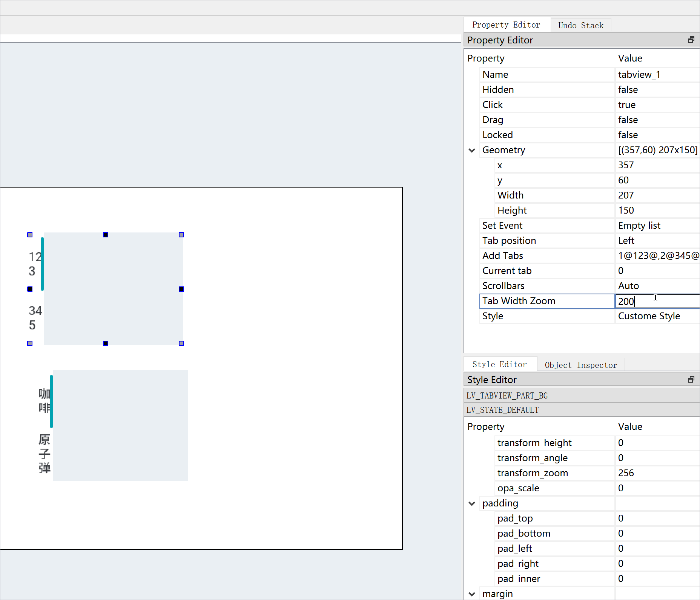Select the 咖啡 tab in lower tabview

tap(45, 401)
